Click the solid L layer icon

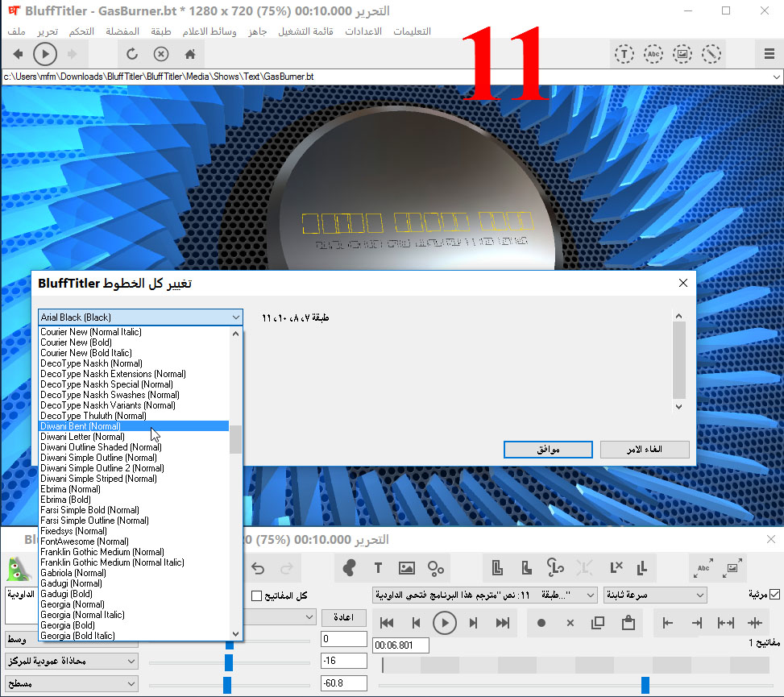click(526, 568)
